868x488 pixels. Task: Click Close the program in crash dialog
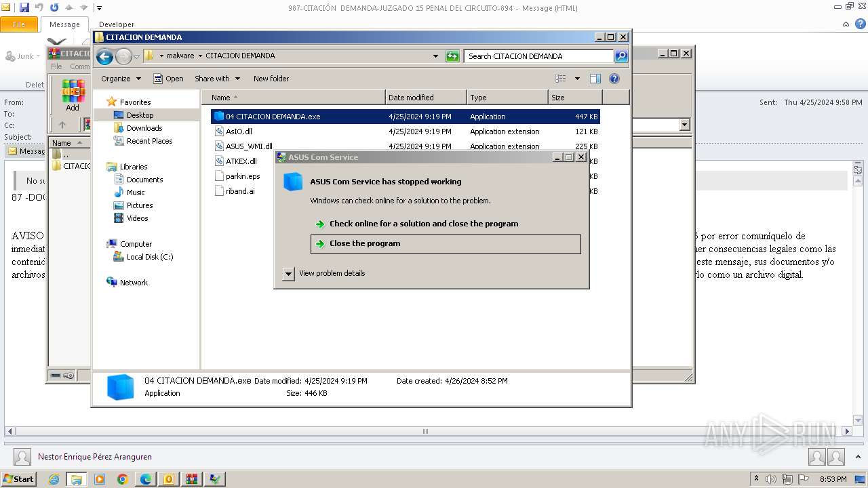tap(446, 244)
